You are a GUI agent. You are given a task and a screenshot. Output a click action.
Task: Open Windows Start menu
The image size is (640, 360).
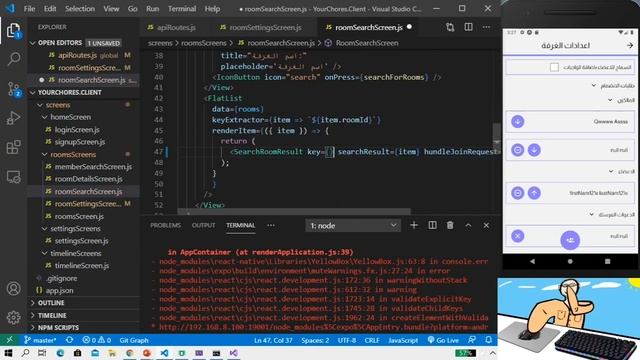point(8,353)
